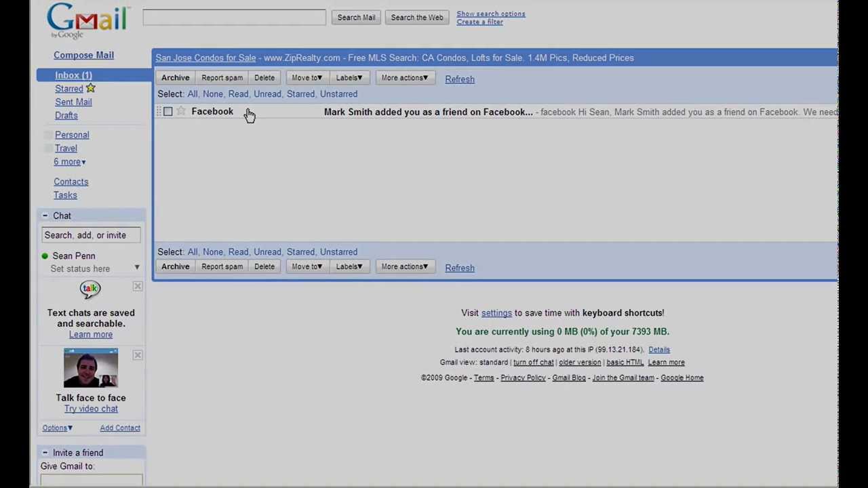Focus the chat Search, add, or invite field
The width and height of the screenshot is (868, 488).
coord(91,235)
